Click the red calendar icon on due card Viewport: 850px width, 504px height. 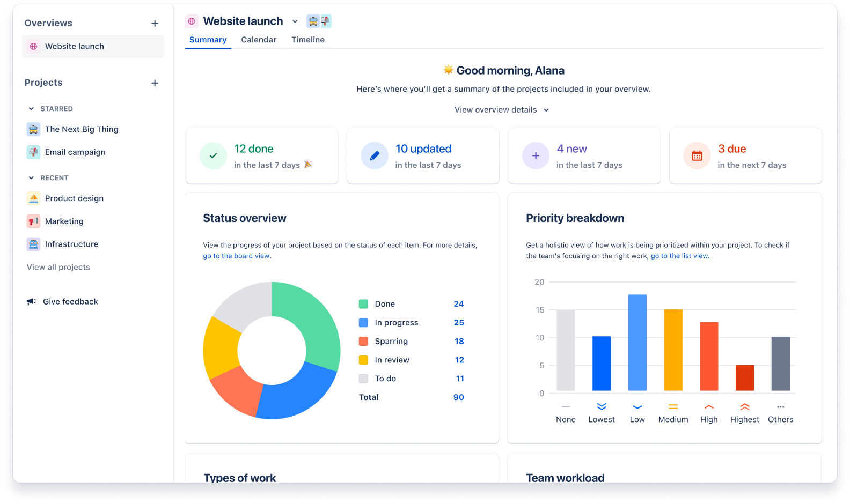point(697,156)
